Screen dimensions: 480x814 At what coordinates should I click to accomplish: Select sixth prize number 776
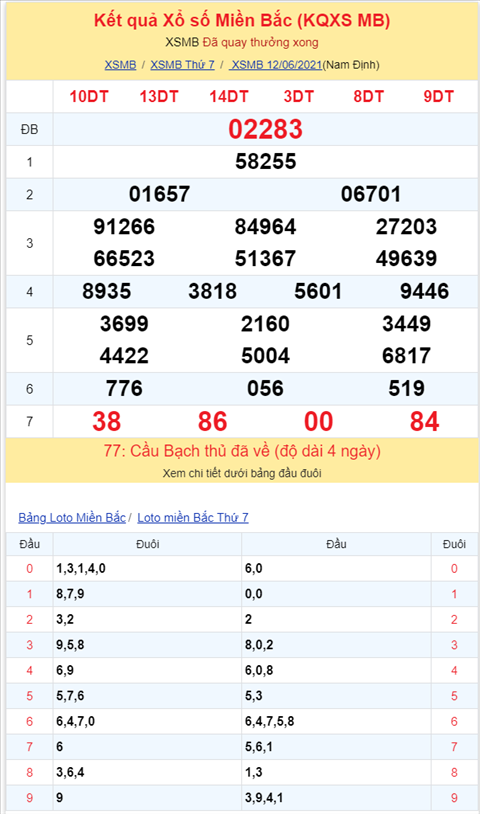click(x=124, y=388)
